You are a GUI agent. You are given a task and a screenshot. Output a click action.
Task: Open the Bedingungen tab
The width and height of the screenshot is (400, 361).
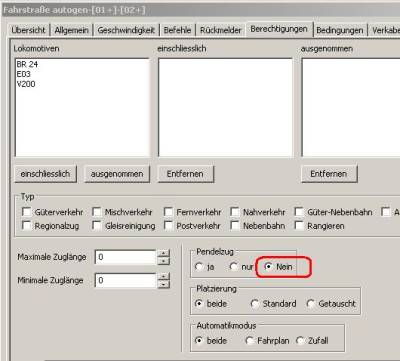click(340, 30)
